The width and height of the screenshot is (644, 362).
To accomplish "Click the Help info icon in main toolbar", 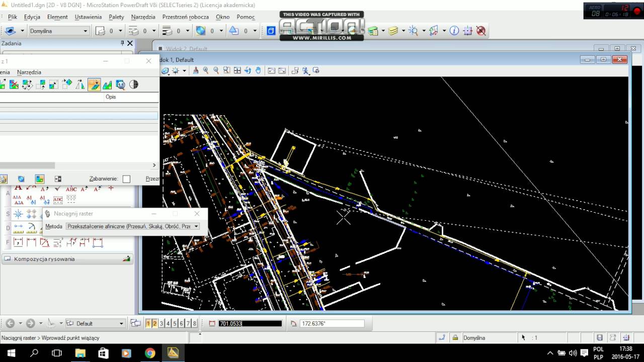I will click(x=454, y=31).
